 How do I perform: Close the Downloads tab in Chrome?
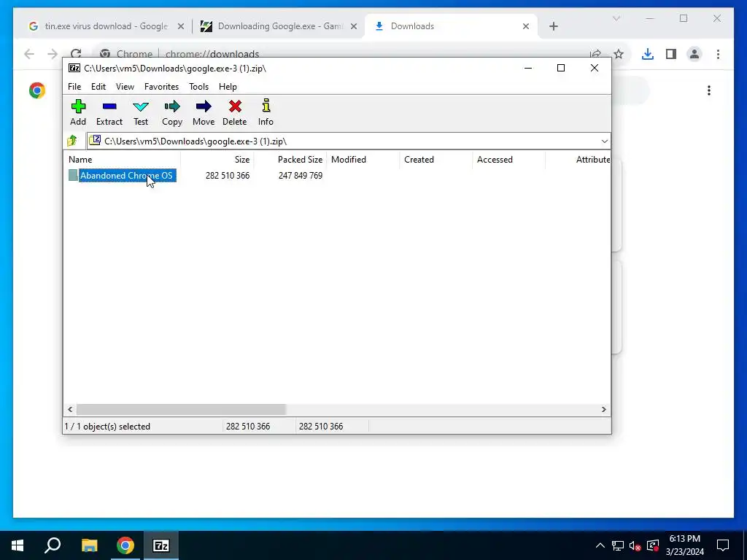(526, 27)
